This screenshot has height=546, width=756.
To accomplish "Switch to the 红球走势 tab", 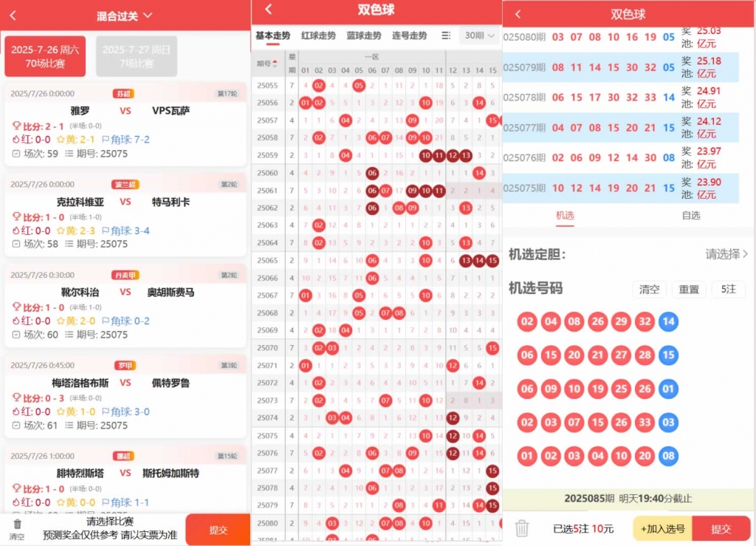I will pyautogui.click(x=318, y=35).
